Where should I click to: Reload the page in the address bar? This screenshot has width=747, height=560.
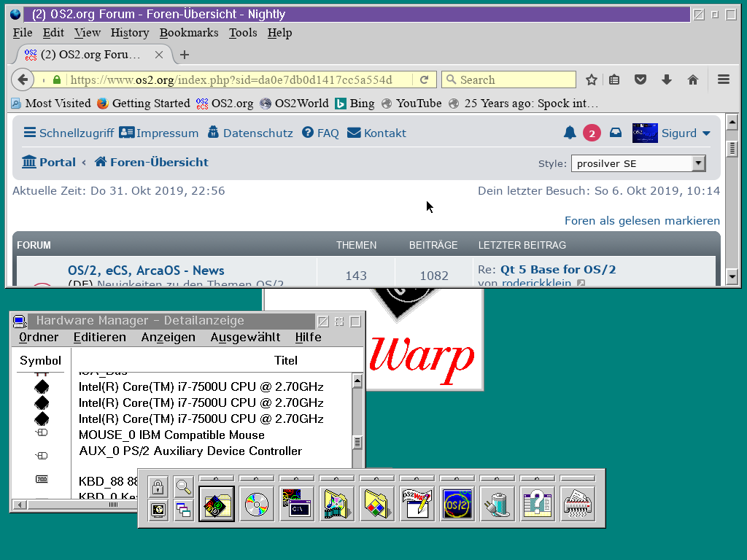pyautogui.click(x=424, y=79)
